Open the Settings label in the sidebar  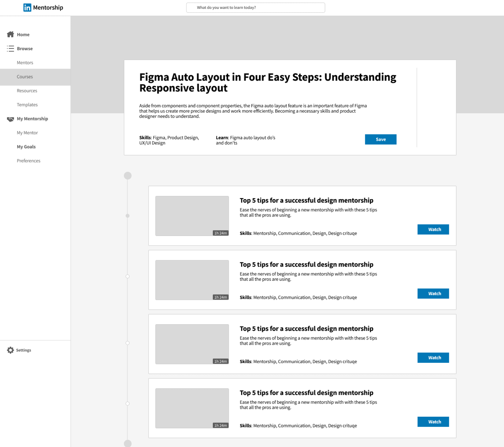(24, 350)
